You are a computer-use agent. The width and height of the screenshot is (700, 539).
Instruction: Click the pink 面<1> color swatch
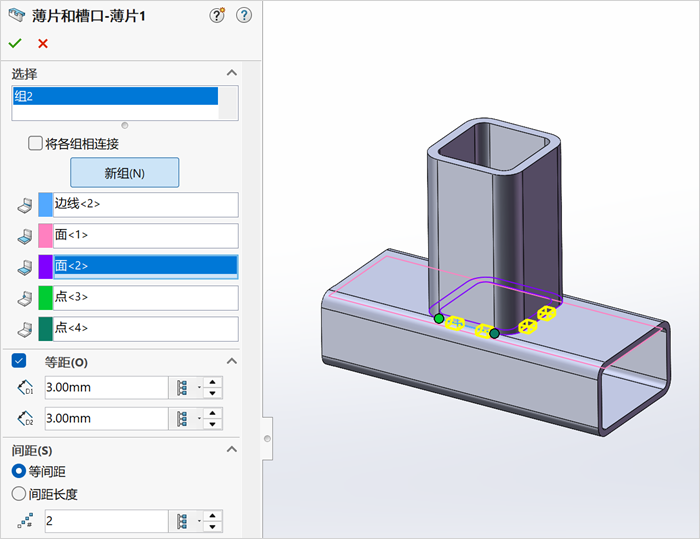coord(46,236)
